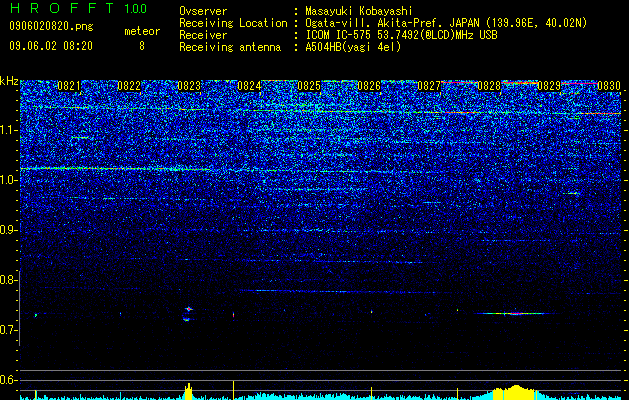Select the 0825 time marker
The width and height of the screenshot is (629, 400).
click(x=309, y=86)
